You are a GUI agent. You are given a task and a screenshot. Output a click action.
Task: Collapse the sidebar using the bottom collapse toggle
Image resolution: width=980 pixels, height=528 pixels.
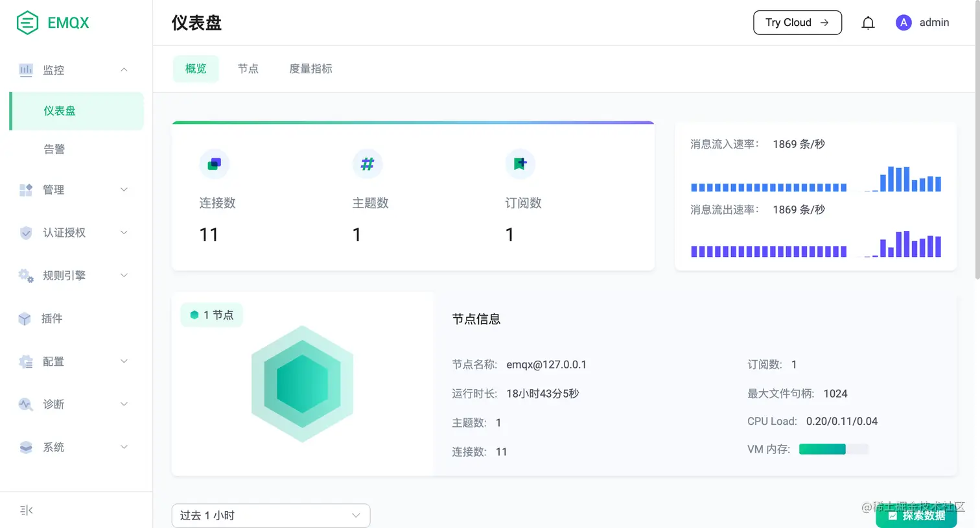[25, 510]
